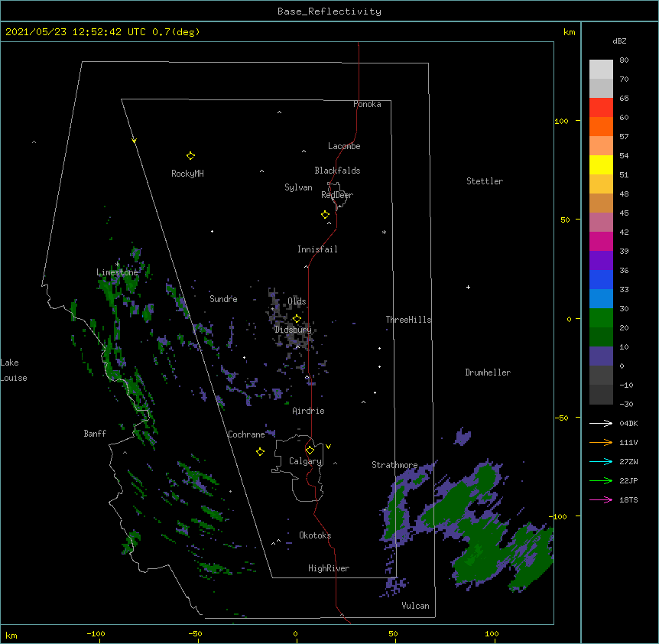Click the white 04DK arrow in the legend
Viewport: 659px width, 644px height.
pos(601,423)
